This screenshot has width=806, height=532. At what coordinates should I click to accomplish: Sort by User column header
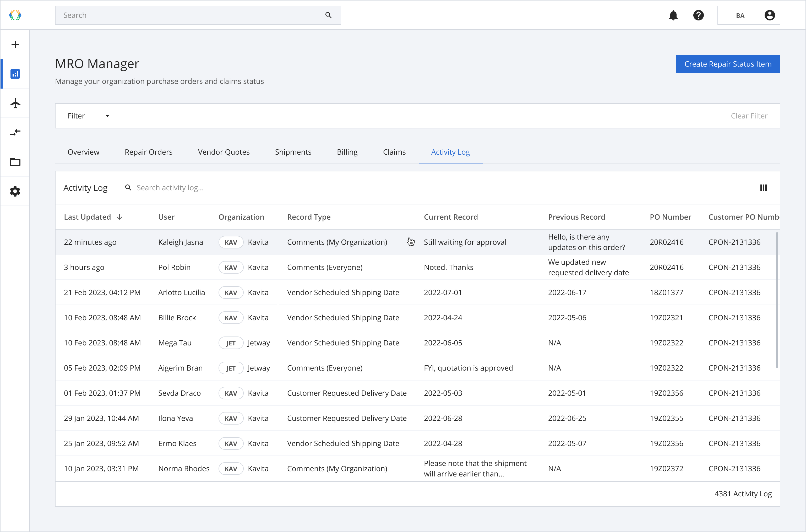click(166, 217)
